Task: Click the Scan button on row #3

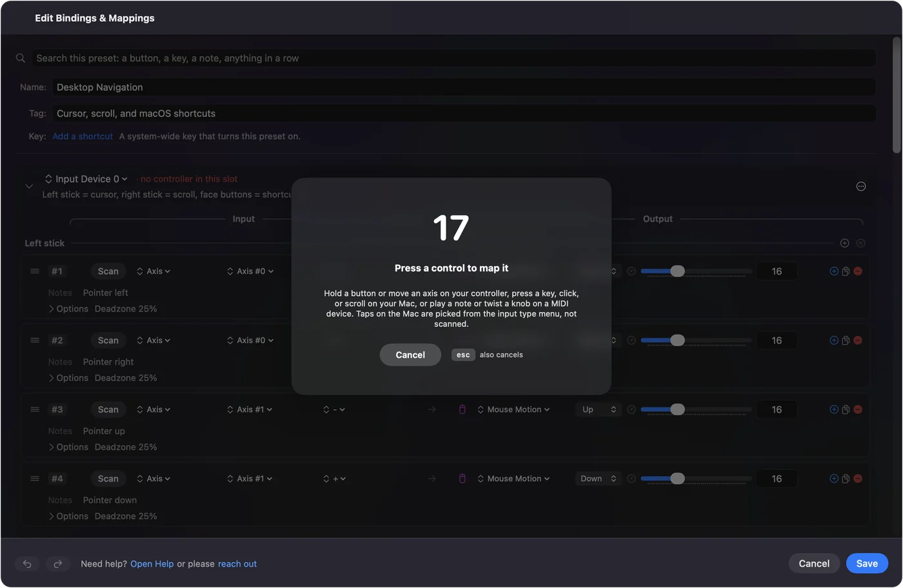Action: click(x=108, y=409)
